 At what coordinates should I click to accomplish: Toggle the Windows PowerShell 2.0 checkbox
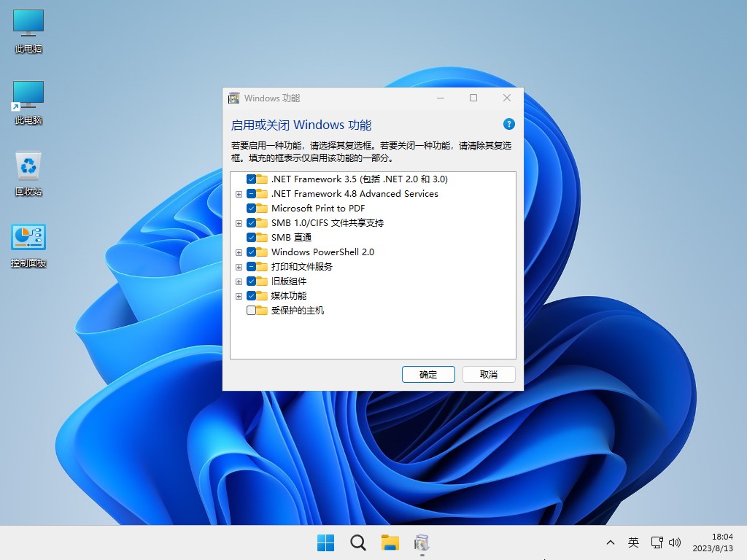(251, 252)
